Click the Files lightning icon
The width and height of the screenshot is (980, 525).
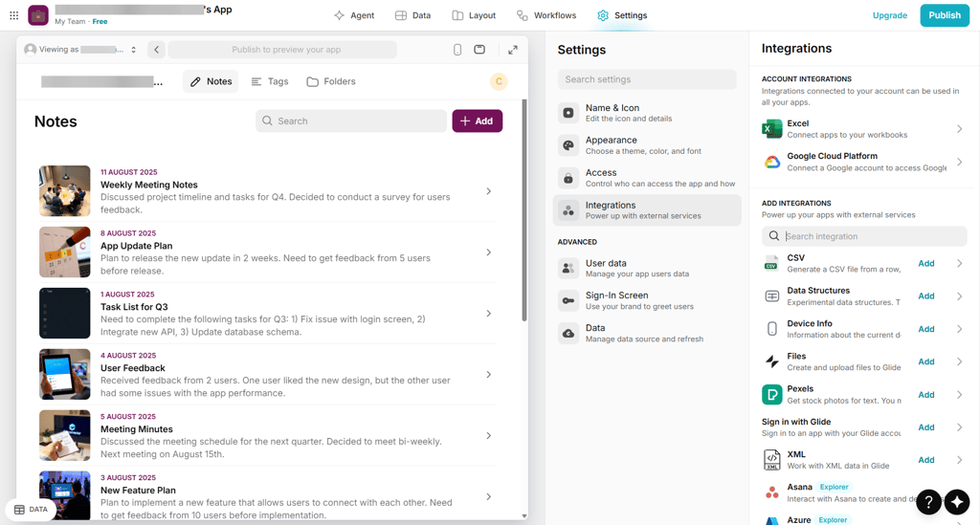coord(772,361)
